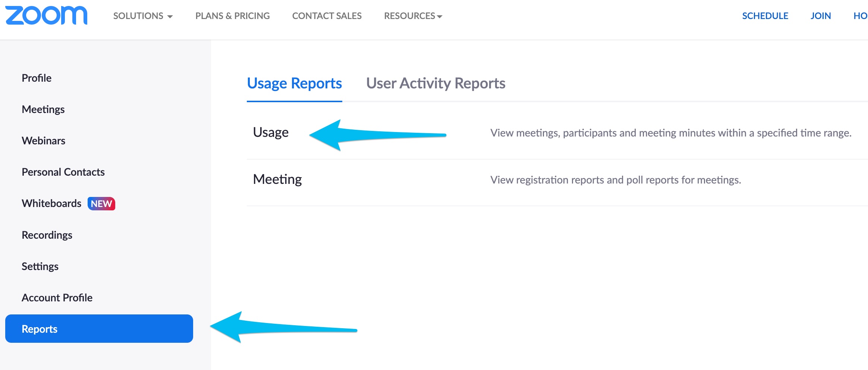This screenshot has height=370, width=868.
Task: Open the Contact Sales link
Action: [x=327, y=16]
